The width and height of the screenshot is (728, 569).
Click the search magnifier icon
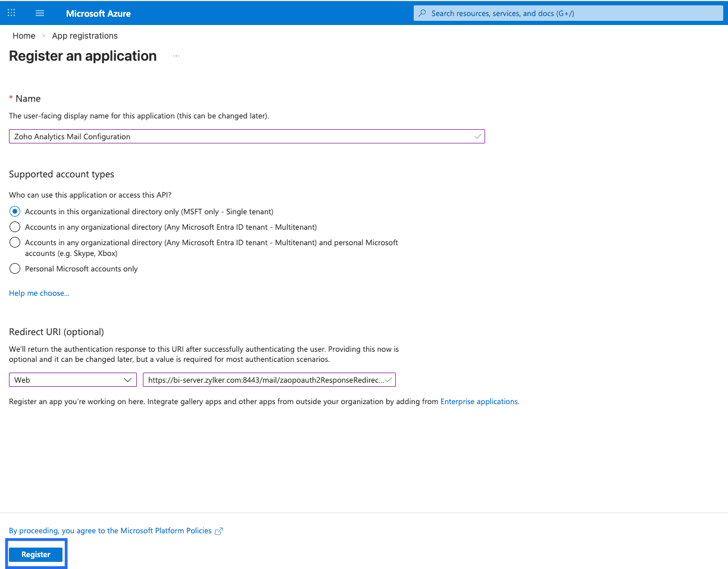pyautogui.click(x=423, y=13)
